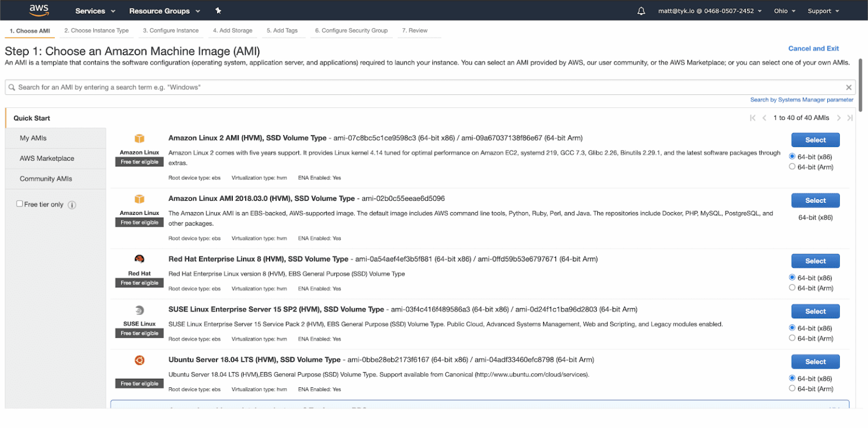Viewport: 868px width, 428px height.
Task: Click the page vertical scrollbar
Action: click(860, 85)
